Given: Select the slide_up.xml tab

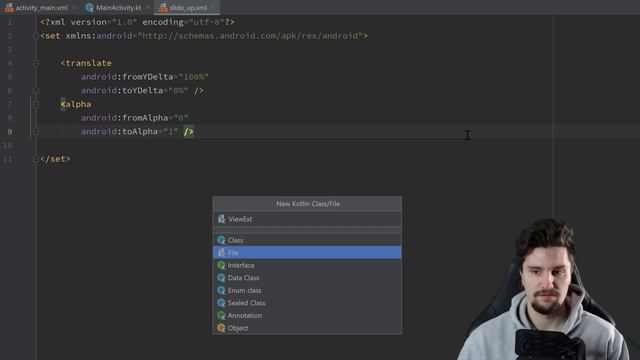Looking at the screenshot, I should click(188, 7).
